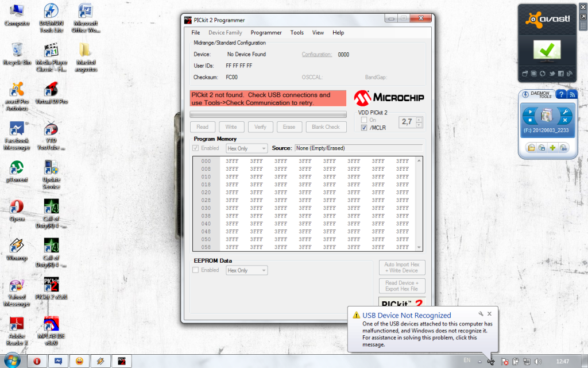Screen dimensions: 588x368
Task: Open Adobe Reader X desktop shortcut
Action: (17, 331)
